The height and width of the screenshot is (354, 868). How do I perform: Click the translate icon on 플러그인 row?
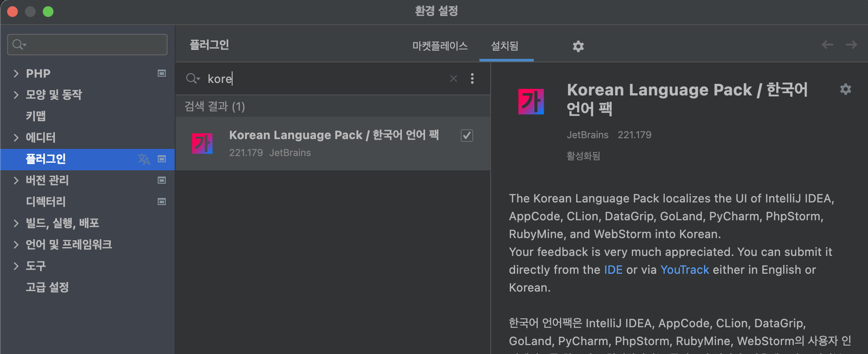click(144, 159)
